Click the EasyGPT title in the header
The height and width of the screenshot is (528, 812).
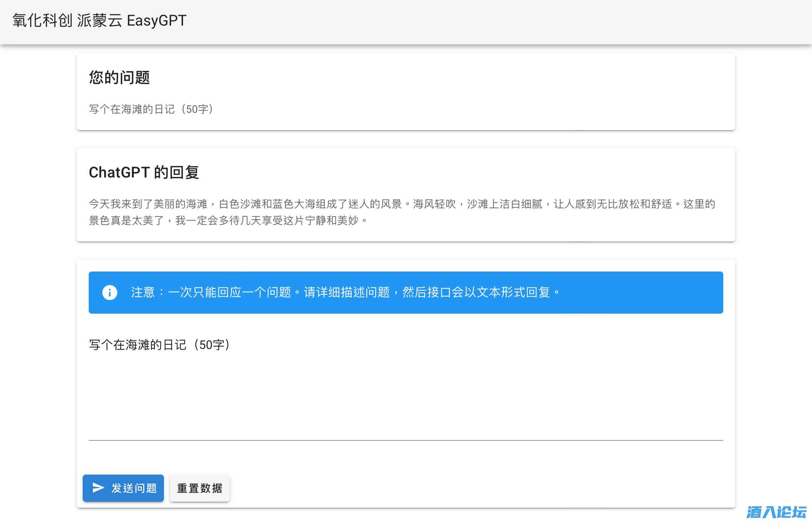pyautogui.click(x=156, y=20)
